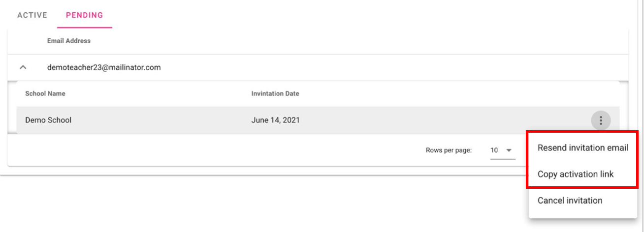
Task: Collapse the demoteacher23@mailinator.com row
Action: [23, 67]
